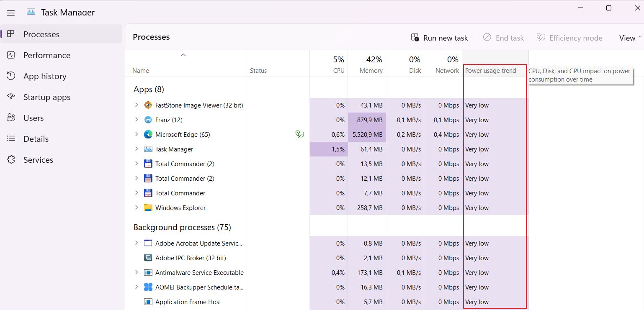Select the Microsoft Edge memory value 5.520,9 MB

367,135
